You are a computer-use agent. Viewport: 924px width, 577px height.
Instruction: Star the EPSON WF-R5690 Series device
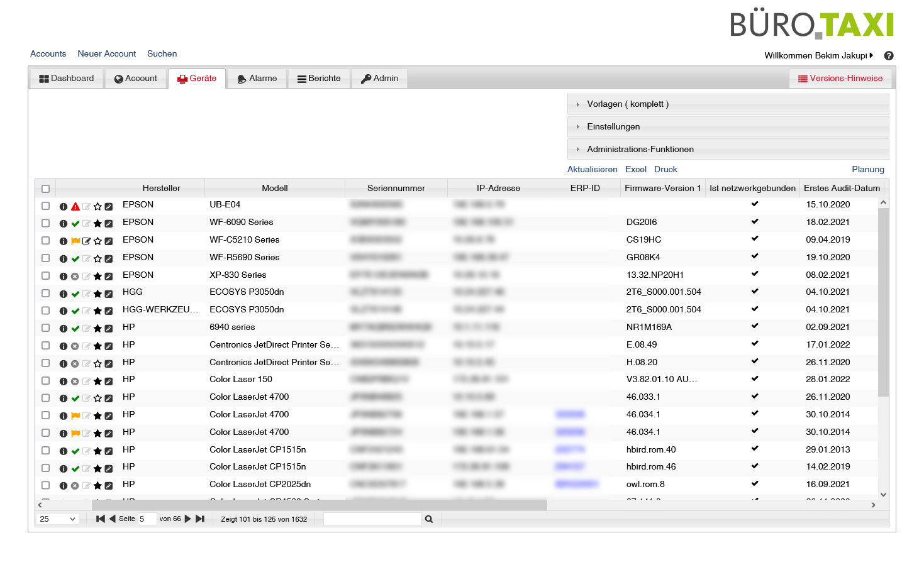[97, 258]
